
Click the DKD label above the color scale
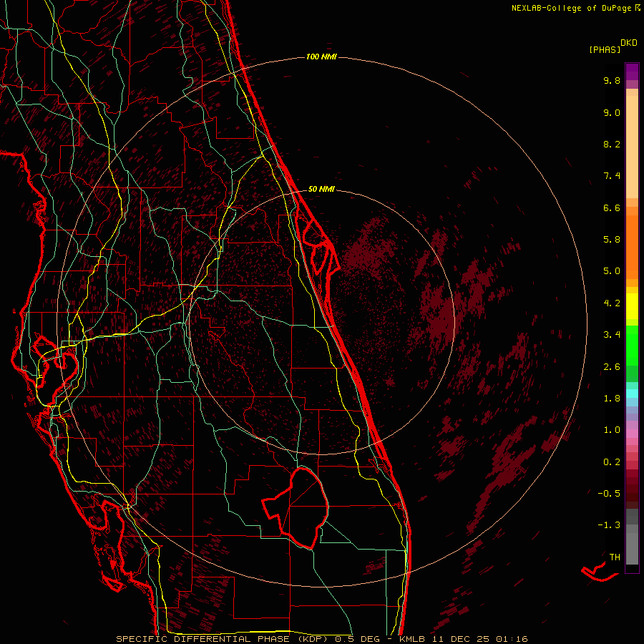[629, 43]
